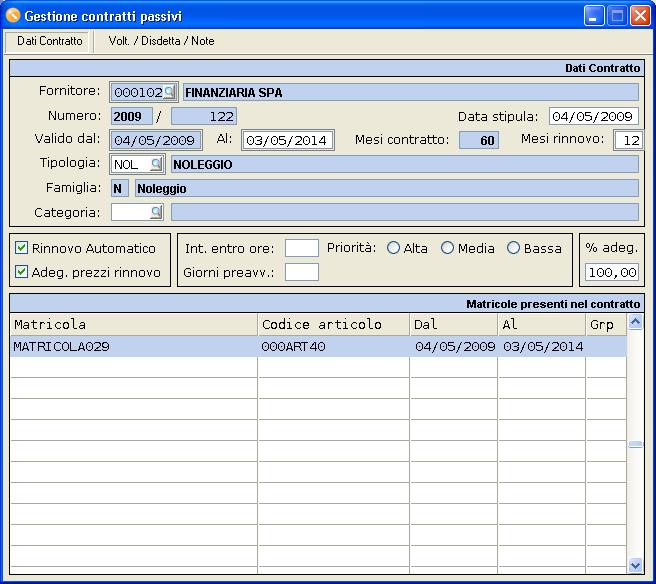Open the Volt. / Disdetta / Note tab
The image size is (656, 584).
point(161,41)
